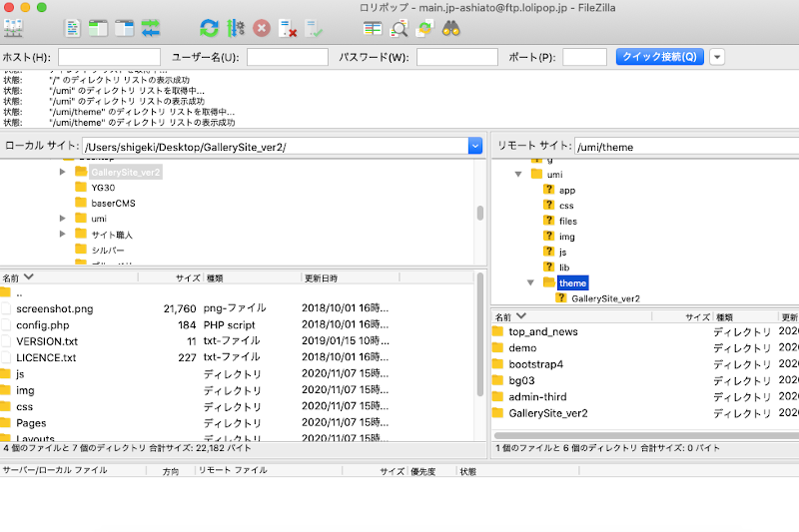The image size is (799, 532).
Task: Toggle remote directory tree view icon
Action: pos(125,28)
